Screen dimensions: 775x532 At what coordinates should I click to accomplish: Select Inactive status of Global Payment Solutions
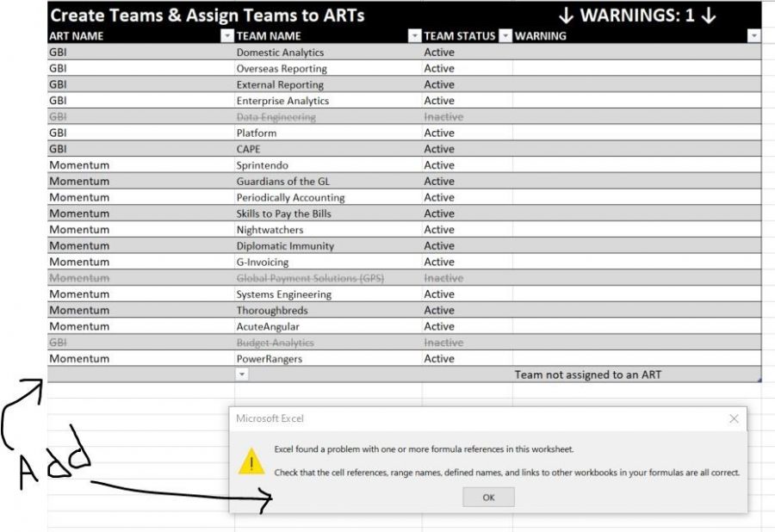[x=467, y=278]
